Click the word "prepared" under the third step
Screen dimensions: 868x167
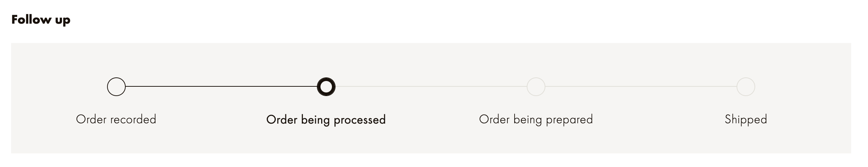569,120
